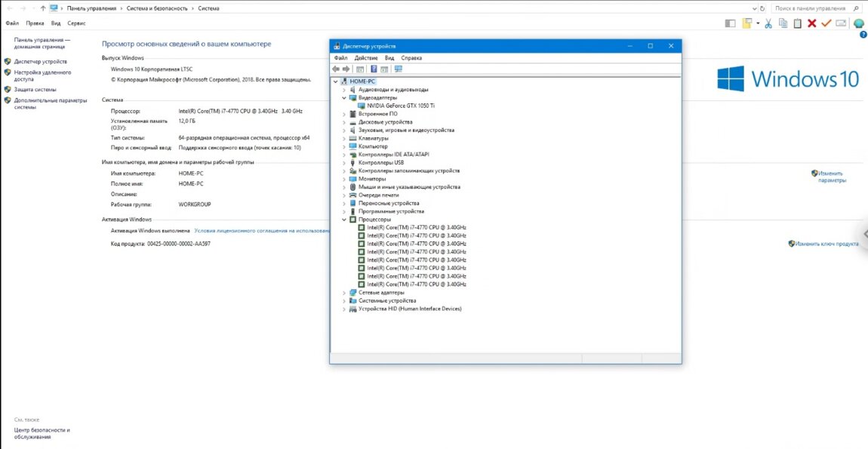Click the clipboard paste icon
868x449 pixels.
(796, 23)
